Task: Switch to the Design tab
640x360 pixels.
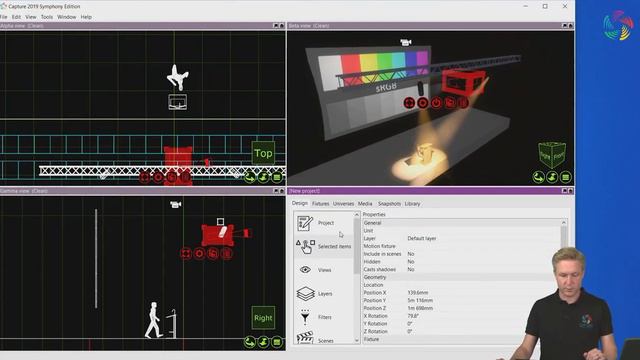Action: (x=300, y=203)
